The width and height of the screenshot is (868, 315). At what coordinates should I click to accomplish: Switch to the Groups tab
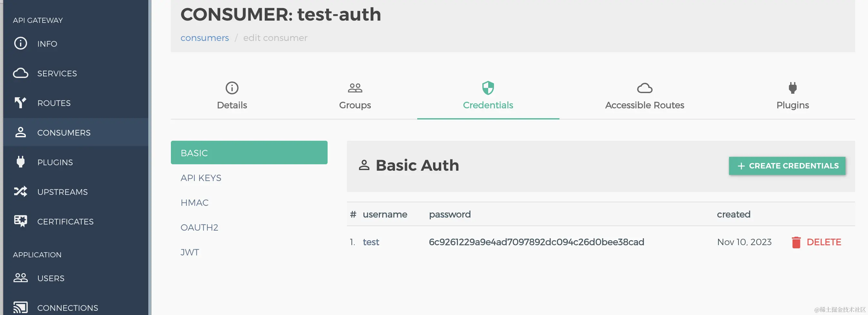355,96
